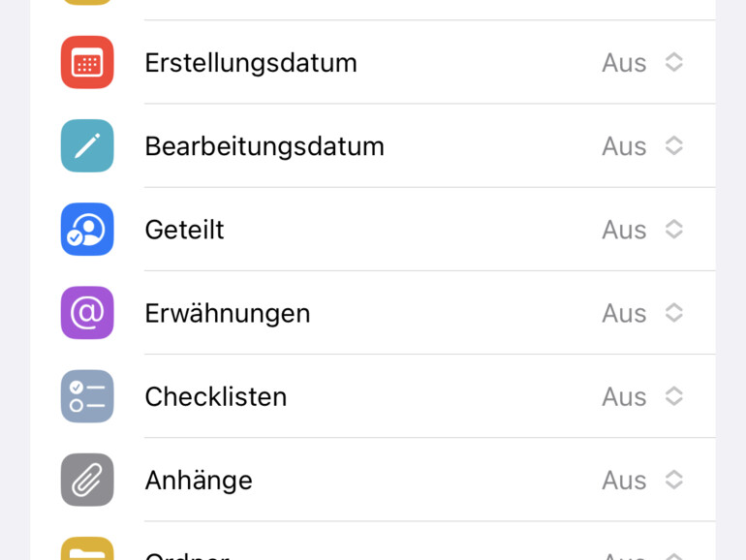The image size is (746, 560).
Task: Tap the gray paperclip Anhänge icon
Action: click(x=87, y=480)
